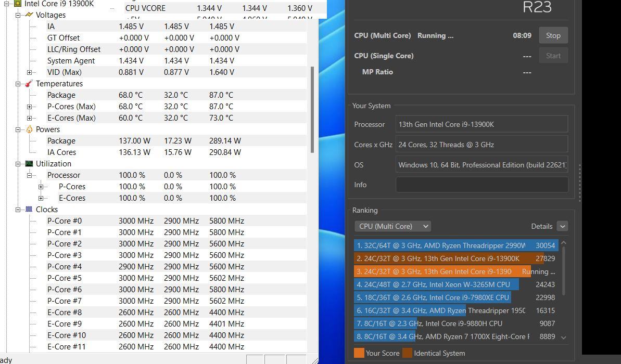Image resolution: width=621 pixels, height=364 pixels.
Task: Open the CPU (Multi Core) ranking dropdown
Action: 393,226
